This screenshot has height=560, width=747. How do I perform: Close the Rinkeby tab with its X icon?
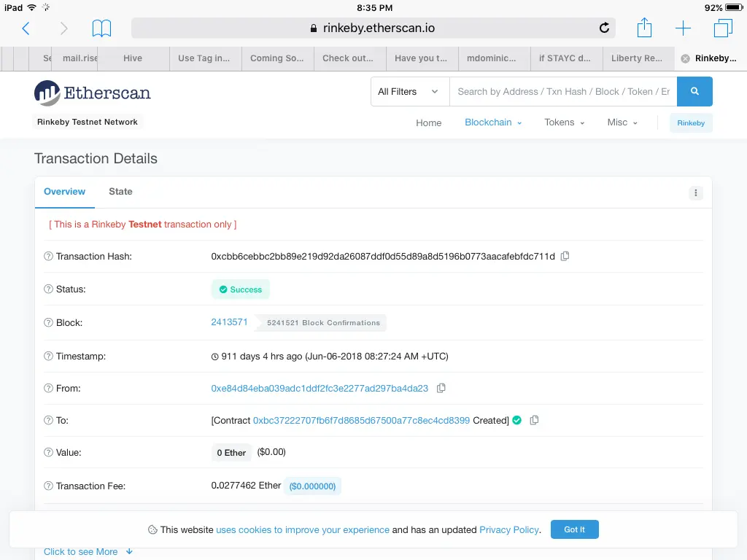pos(685,58)
